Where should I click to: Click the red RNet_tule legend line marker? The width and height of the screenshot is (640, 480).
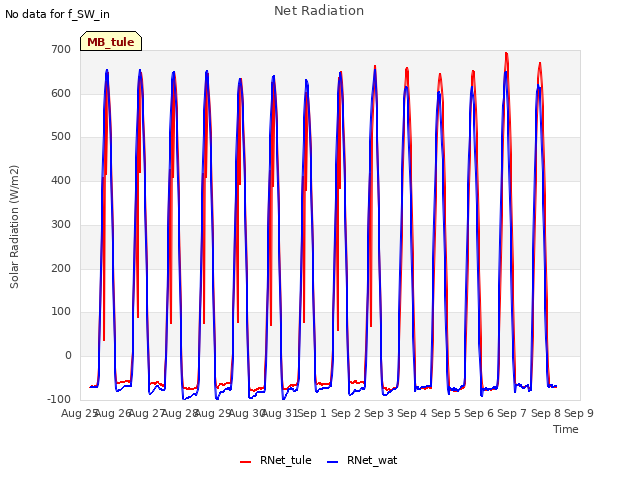pos(245,462)
